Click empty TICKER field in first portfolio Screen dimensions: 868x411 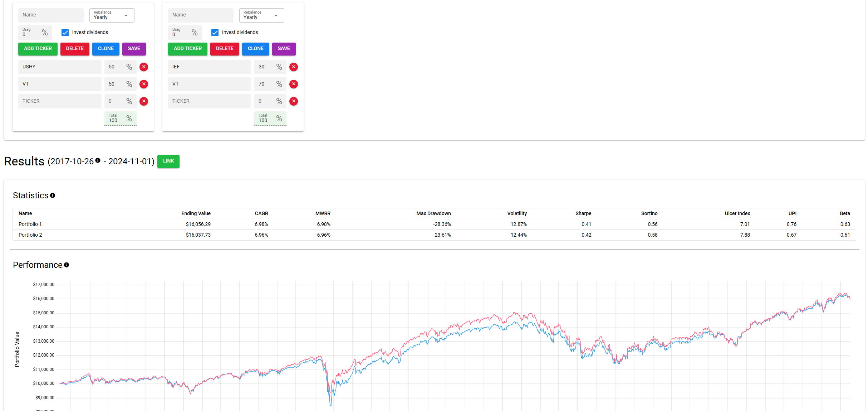pyautogui.click(x=60, y=101)
